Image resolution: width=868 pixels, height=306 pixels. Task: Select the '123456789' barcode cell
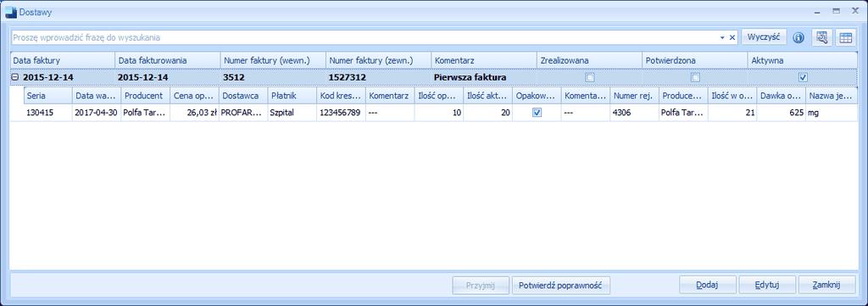coord(341,113)
